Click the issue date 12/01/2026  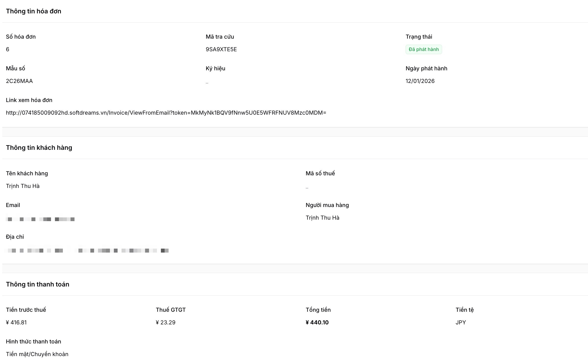coord(420,81)
